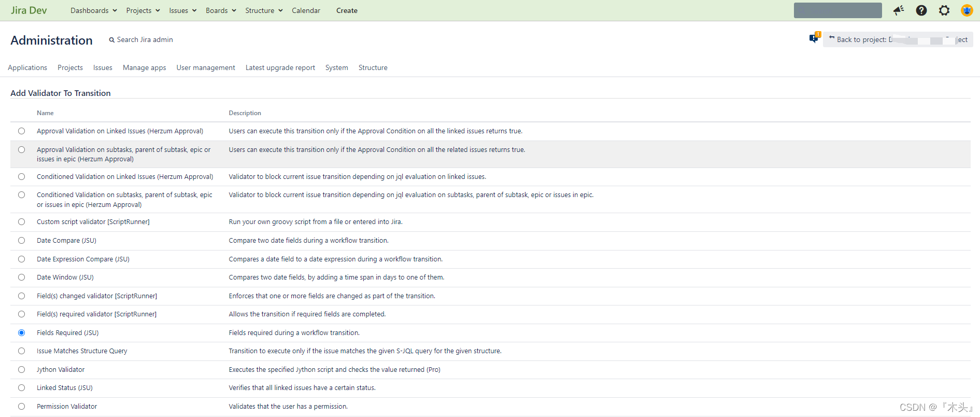This screenshot has width=980, height=417.
Task: Expand the Dashboards dropdown menu
Action: tap(94, 10)
